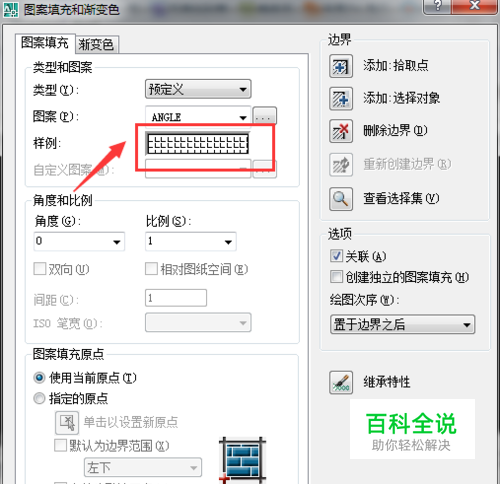Expand the Pattern (图案) dropdown showing ANGLE
The image size is (500, 484).
pyautogui.click(x=198, y=116)
